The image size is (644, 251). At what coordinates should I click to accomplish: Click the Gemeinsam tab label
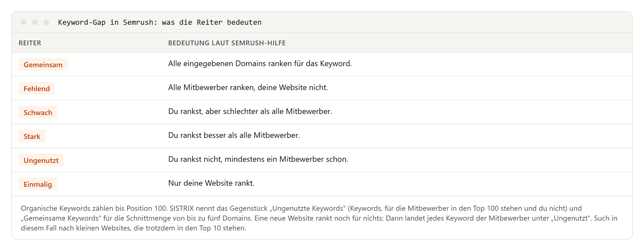[x=43, y=64]
